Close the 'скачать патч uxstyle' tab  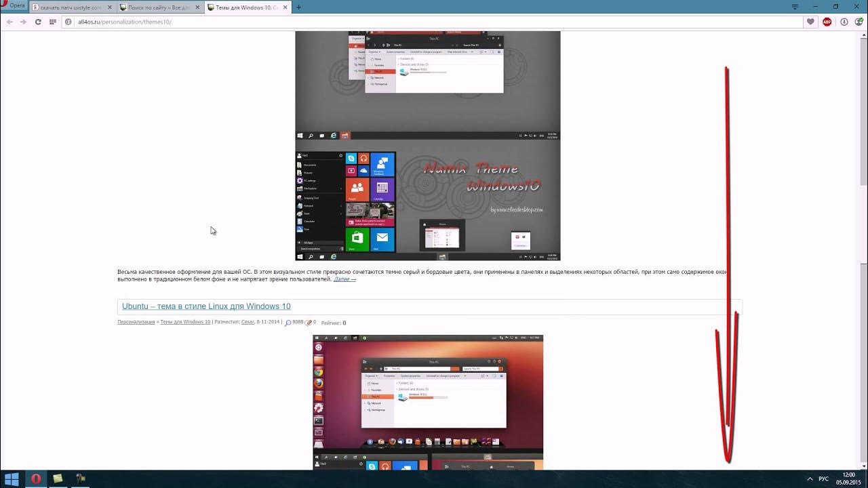pos(109,7)
